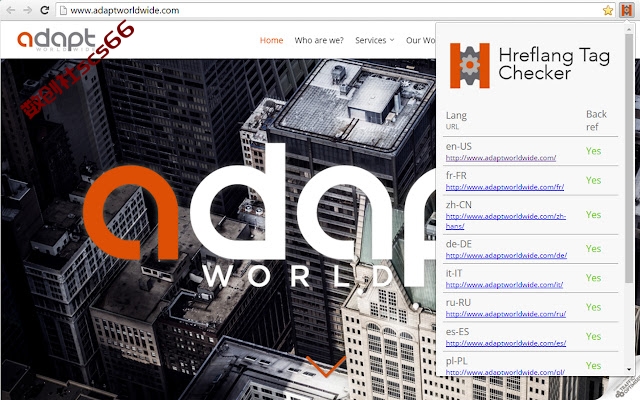640x400 pixels.
Task: Click the 'ru-RU' language label
Action: click(x=458, y=302)
